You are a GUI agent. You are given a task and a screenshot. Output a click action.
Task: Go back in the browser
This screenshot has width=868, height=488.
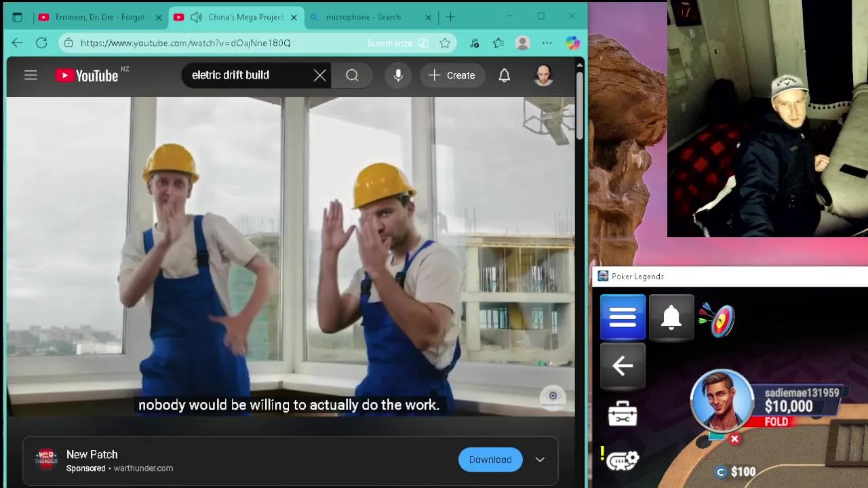[17, 43]
